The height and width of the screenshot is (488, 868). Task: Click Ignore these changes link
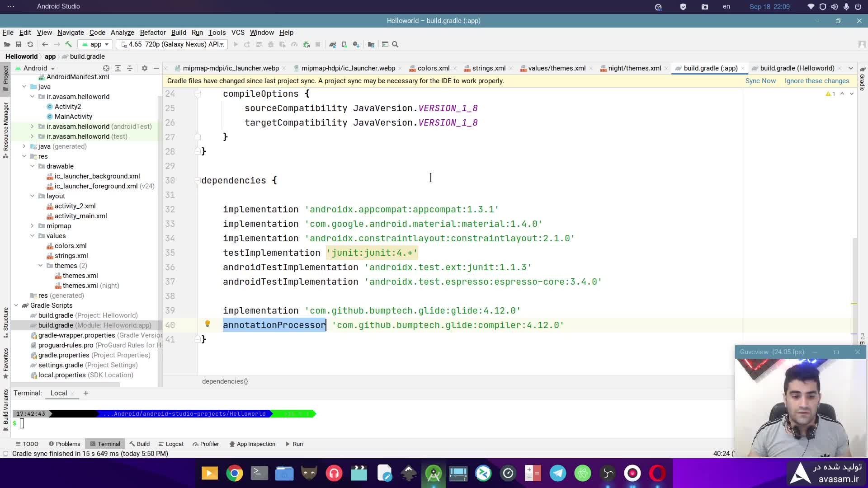(816, 81)
